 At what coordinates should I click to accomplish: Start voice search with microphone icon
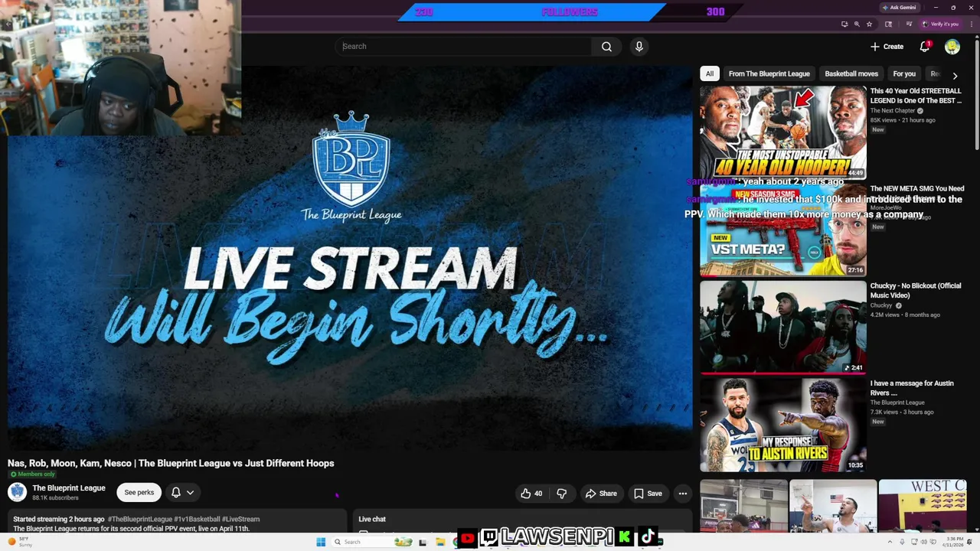click(x=639, y=47)
